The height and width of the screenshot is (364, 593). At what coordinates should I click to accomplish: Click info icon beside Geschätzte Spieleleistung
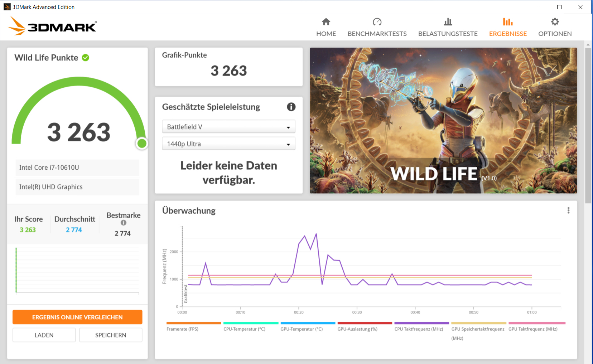pyautogui.click(x=291, y=107)
